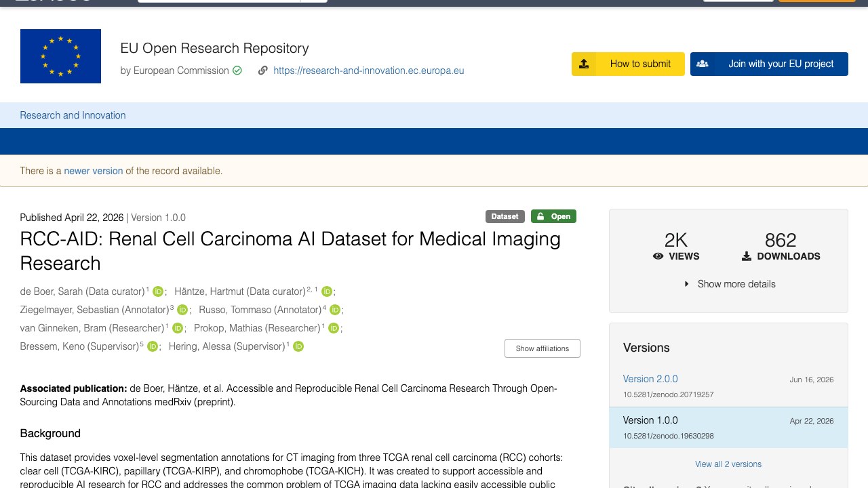868x488 pixels.
Task: Click the European Commission verified checkmark icon
Action: pos(237,70)
